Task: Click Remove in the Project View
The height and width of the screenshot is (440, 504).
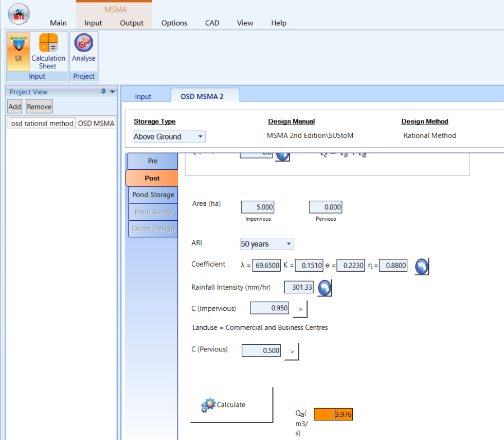Action: 39,107
